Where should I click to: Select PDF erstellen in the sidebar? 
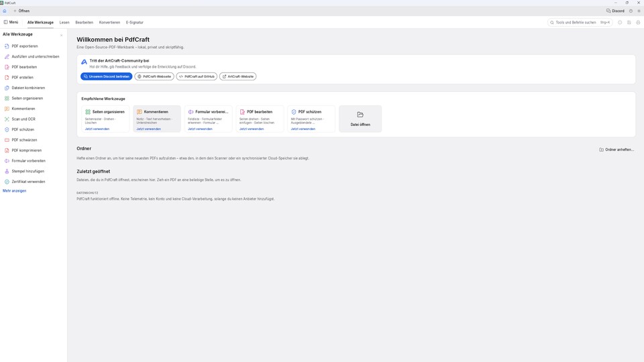pyautogui.click(x=33, y=77)
